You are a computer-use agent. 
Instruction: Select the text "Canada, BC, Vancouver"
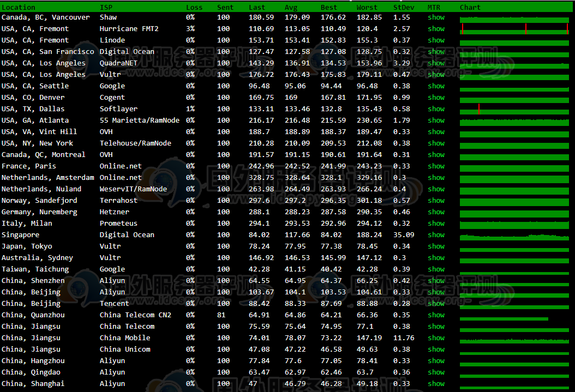[x=45, y=17]
